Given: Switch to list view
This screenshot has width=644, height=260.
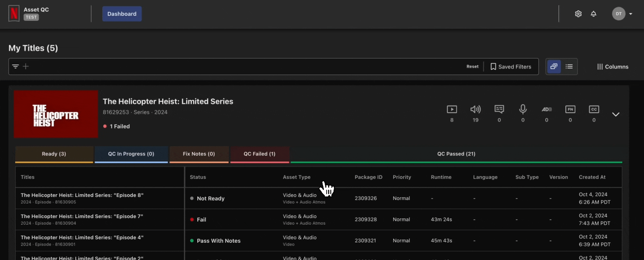Looking at the screenshot, I should (x=569, y=66).
